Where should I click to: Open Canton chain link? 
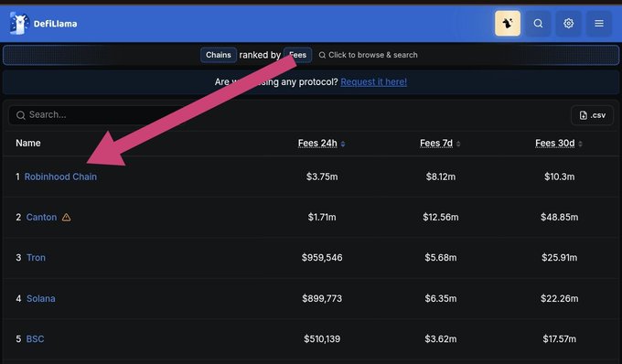41,218
